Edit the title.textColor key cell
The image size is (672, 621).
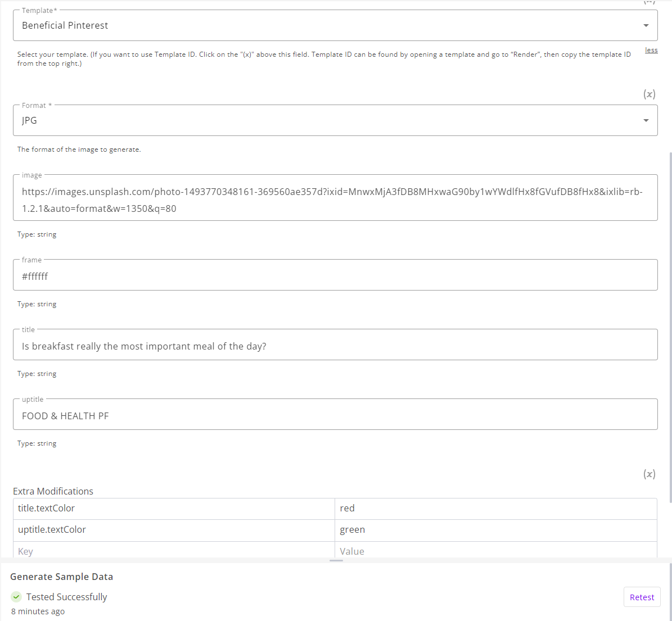click(173, 509)
